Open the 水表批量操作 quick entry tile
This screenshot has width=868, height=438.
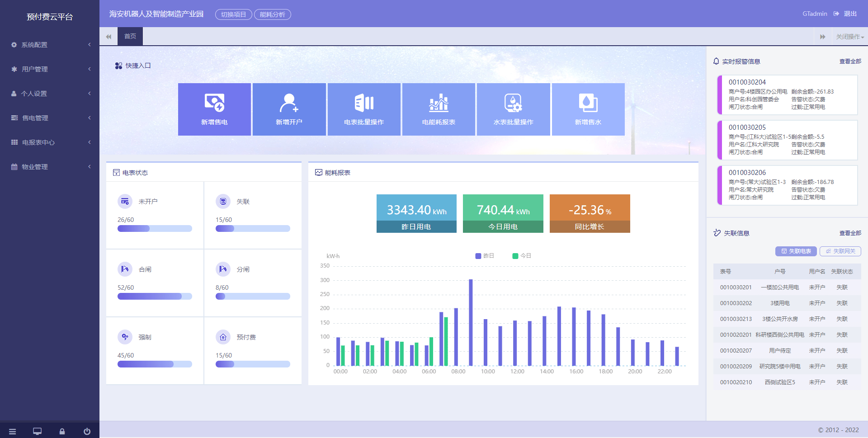pyautogui.click(x=513, y=109)
